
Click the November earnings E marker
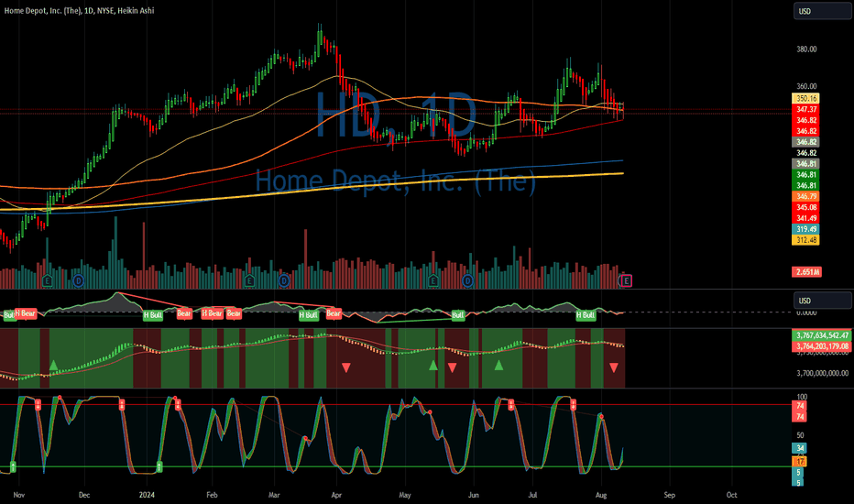[x=48, y=281]
